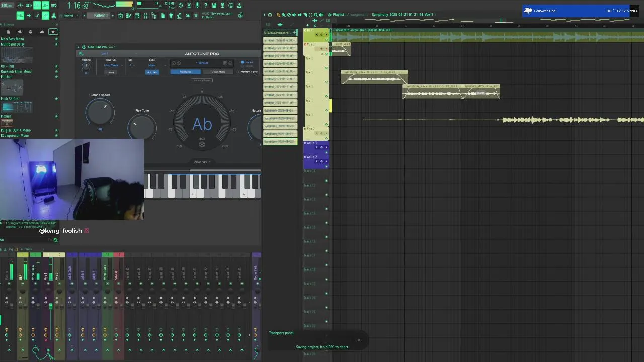Viewport: 644px width, 362px height.
Task: Select the playback speaker tool in Playlist
Action: [x=321, y=15]
